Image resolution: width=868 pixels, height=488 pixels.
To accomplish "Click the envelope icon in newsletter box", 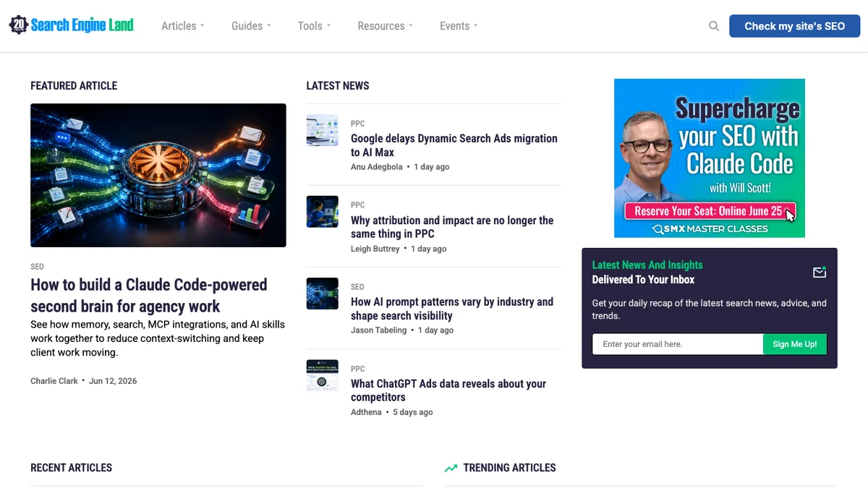I will click(x=820, y=273).
